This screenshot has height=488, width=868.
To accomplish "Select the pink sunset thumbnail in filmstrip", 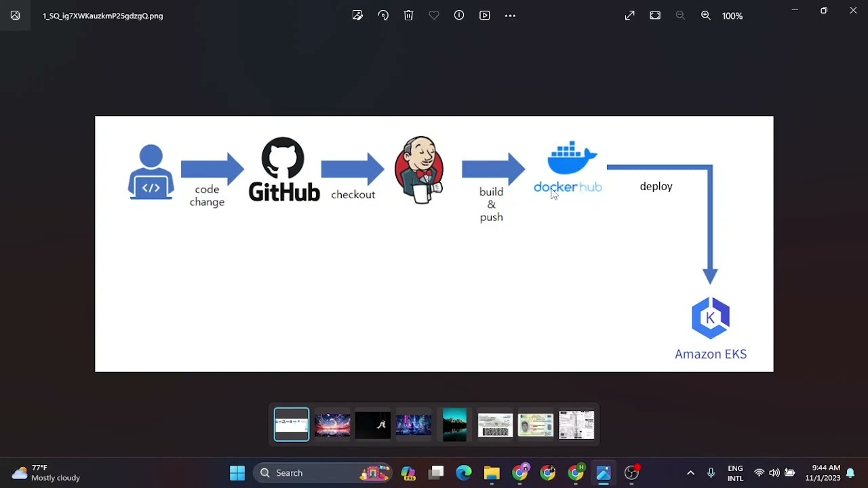I will click(332, 425).
